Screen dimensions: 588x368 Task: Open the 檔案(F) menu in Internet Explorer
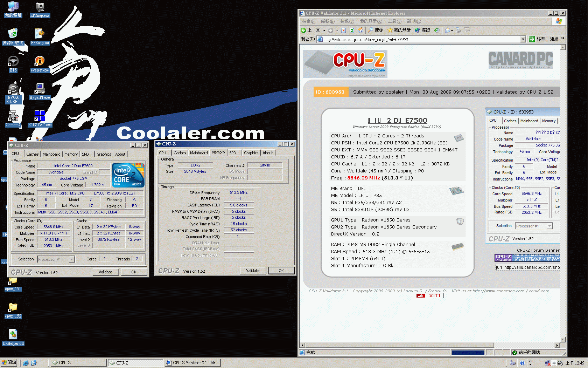click(309, 21)
